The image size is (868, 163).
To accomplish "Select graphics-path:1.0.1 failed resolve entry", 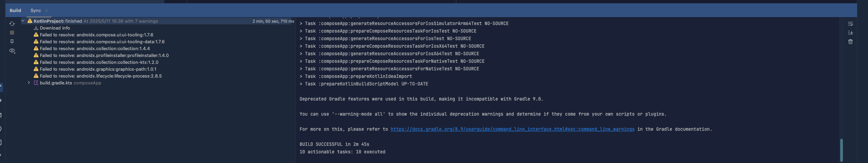I will (95, 69).
